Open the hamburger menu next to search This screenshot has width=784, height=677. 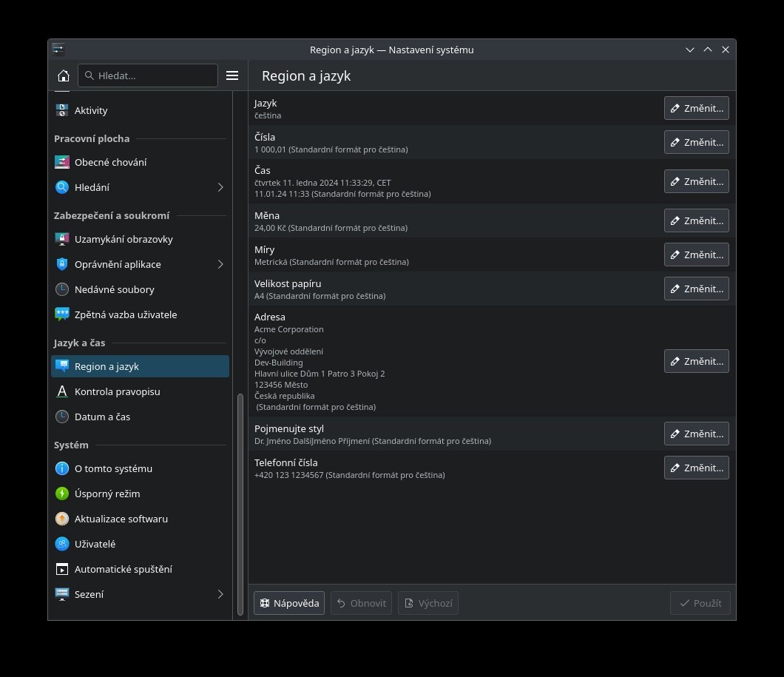232,75
